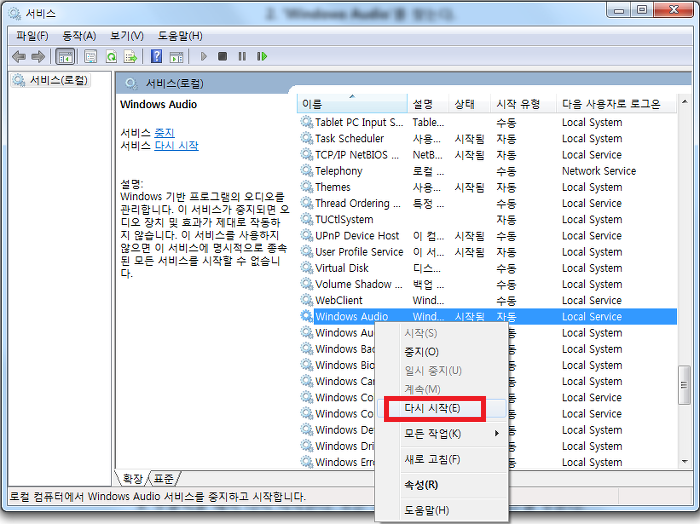This screenshot has height=524, width=700.
Task: Click the gear icon of Tablet PC Input row
Action: pos(306,122)
